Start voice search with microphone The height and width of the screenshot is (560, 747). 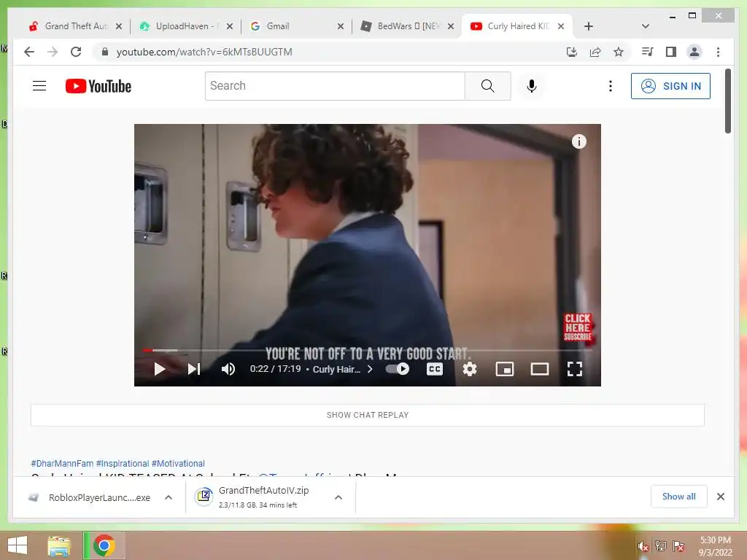coord(532,86)
